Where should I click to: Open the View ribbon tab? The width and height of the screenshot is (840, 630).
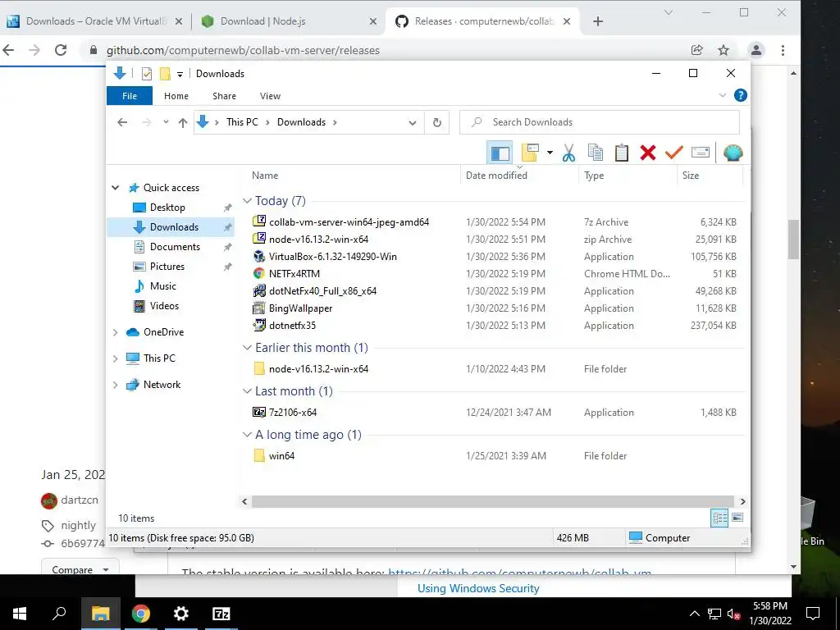[270, 96]
